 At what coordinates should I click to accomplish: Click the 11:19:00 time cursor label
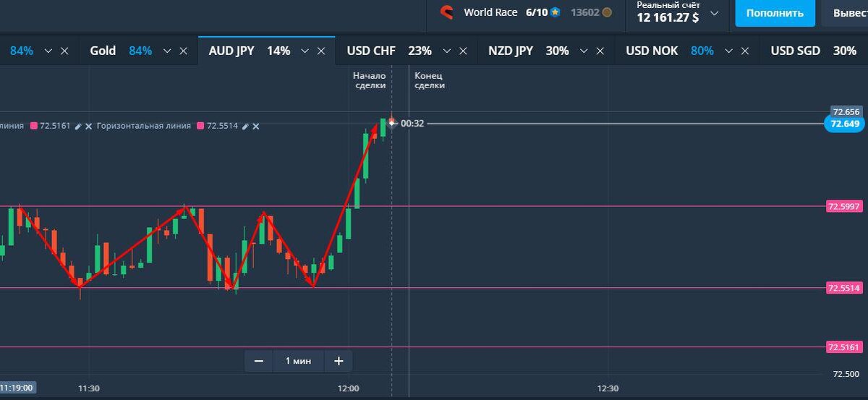pos(17,388)
